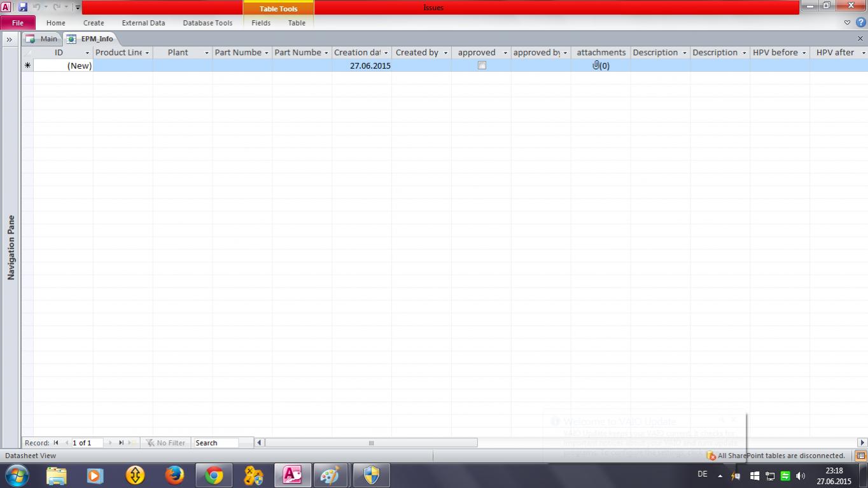Click the yellow double-arrow taskbar icon
This screenshot has height=488, width=868.
point(135,475)
